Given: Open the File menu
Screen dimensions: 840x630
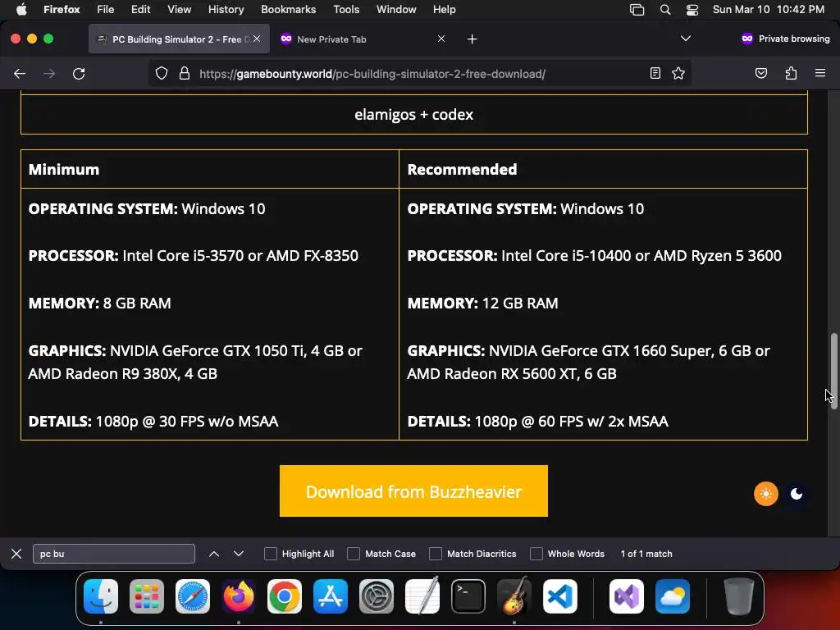Looking at the screenshot, I should click(106, 9).
